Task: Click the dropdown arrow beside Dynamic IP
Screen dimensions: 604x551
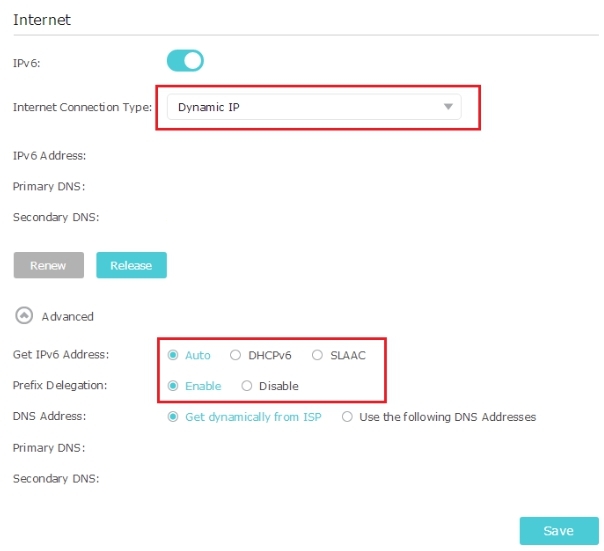Action: pyautogui.click(x=448, y=107)
